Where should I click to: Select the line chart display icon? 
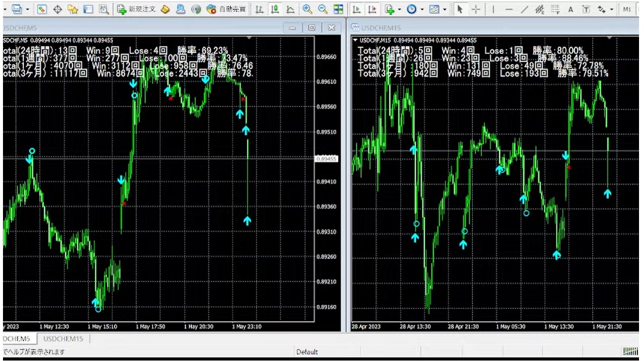tap(290, 9)
